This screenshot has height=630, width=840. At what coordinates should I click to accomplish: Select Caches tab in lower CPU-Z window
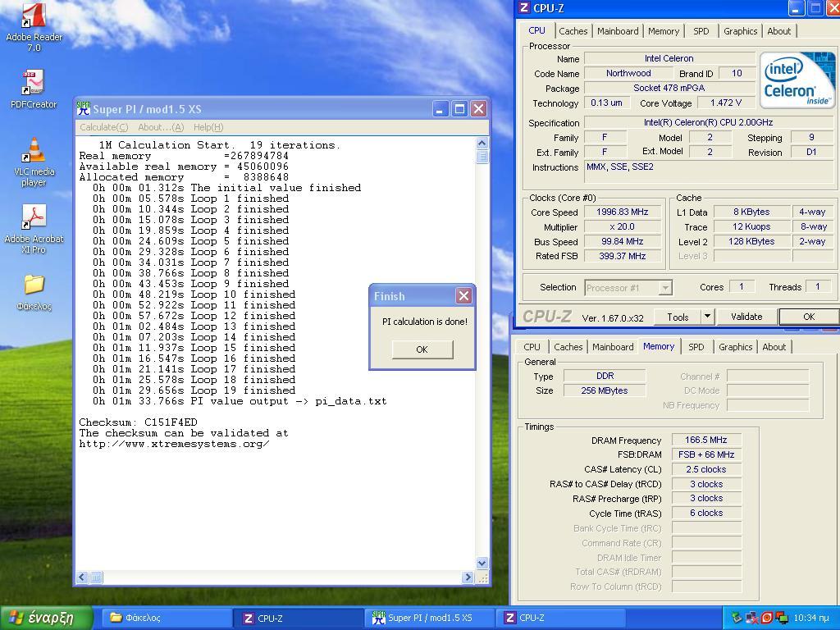568,347
